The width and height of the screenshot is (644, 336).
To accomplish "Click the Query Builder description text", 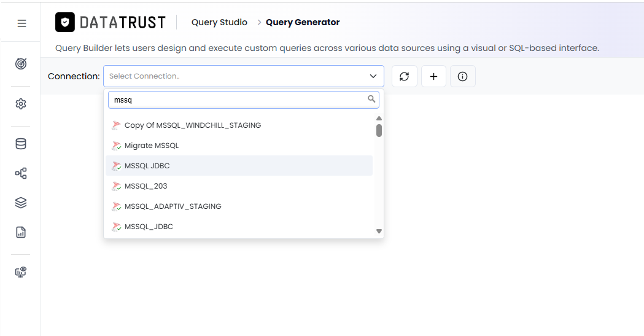I will 327,48.
